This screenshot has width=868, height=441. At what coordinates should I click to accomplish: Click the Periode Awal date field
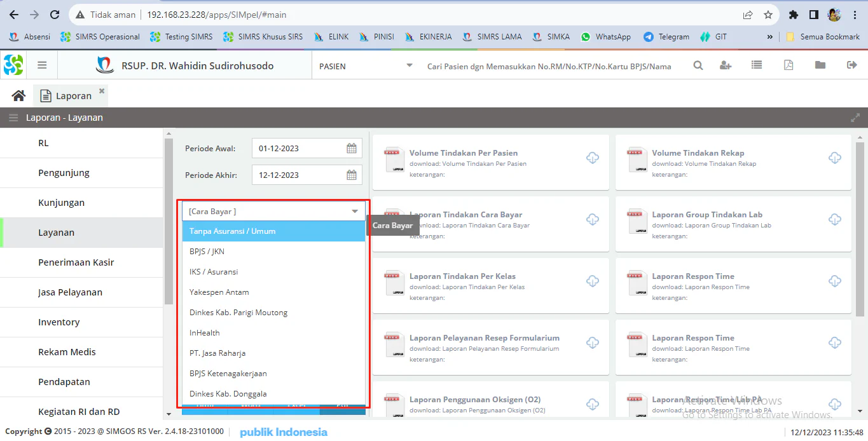coord(298,148)
